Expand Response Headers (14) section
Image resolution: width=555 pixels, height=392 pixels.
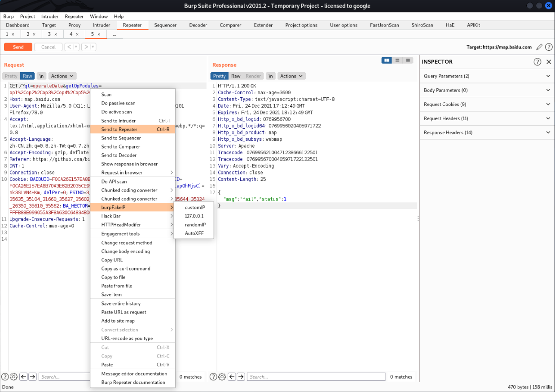[x=487, y=133]
